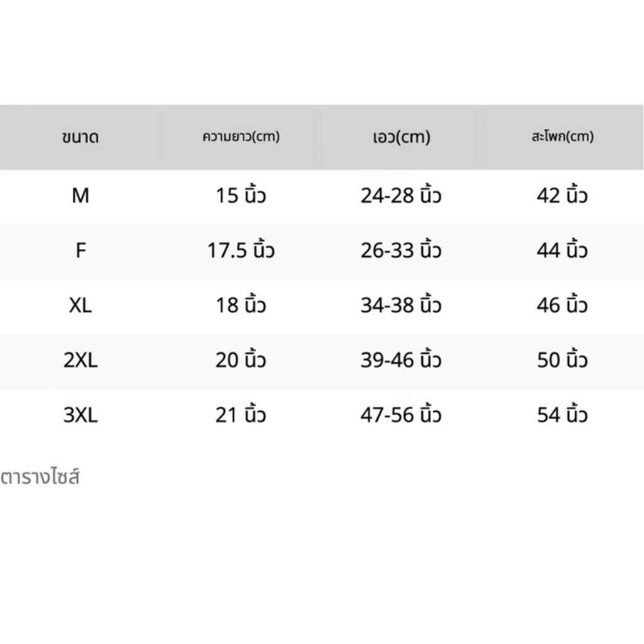Click the 15 นิ้ว length cell
The height and width of the screenshot is (644, 644).
pos(241,196)
